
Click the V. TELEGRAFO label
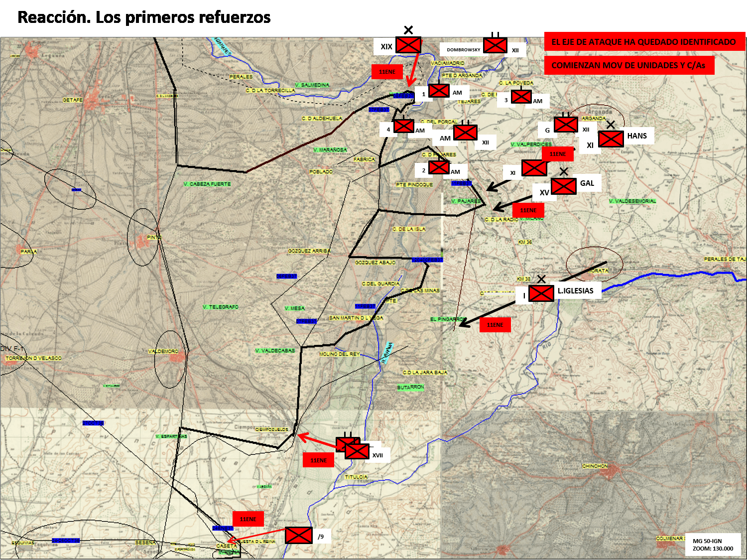[221, 307]
